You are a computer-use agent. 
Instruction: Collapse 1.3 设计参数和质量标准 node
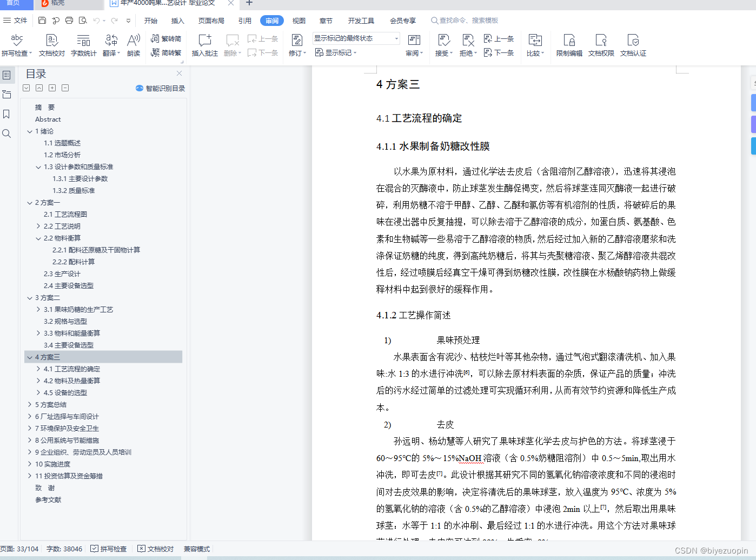click(x=38, y=167)
